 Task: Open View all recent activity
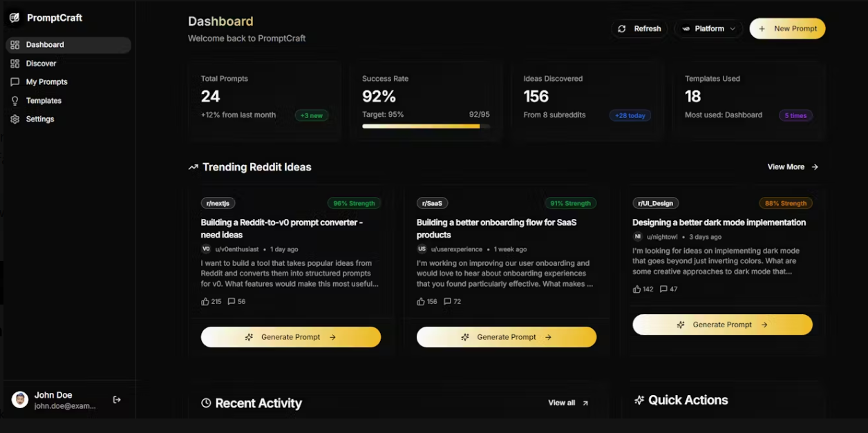point(568,403)
